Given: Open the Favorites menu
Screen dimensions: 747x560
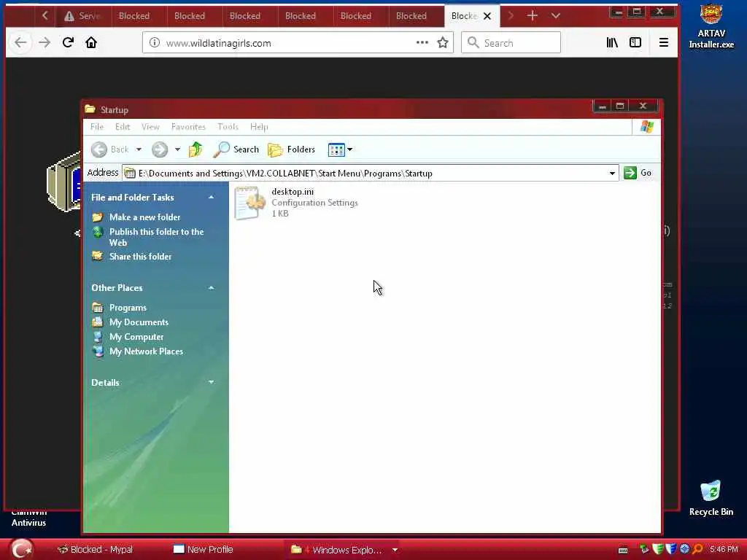Looking at the screenshot, I should [x=188, y=127].
